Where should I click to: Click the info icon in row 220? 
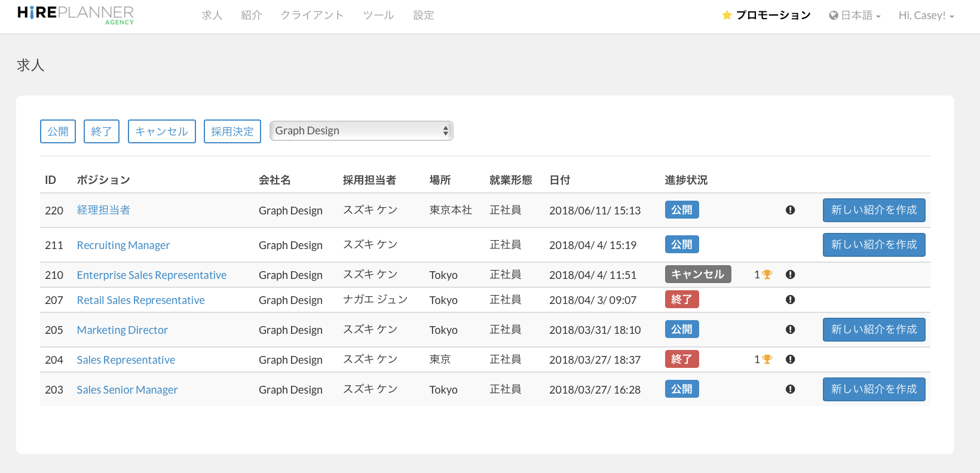[790, 210]
